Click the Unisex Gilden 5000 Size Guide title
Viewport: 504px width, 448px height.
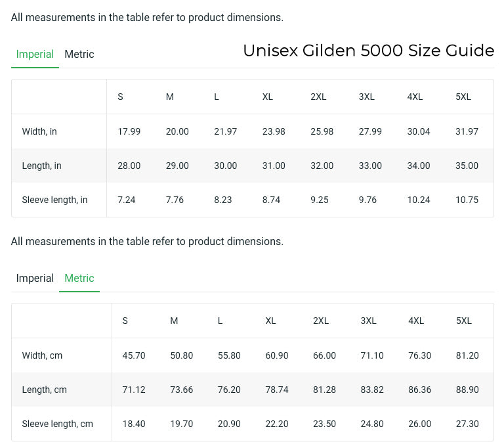[368, 51]
